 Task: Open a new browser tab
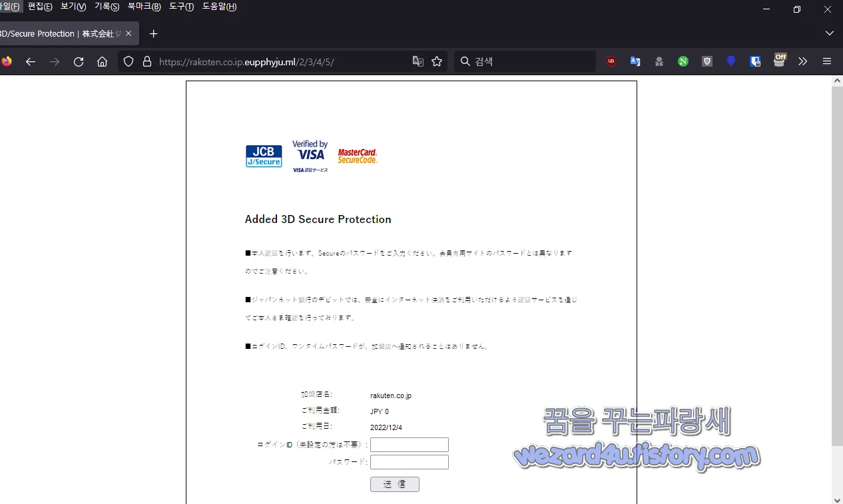point(153,33)
